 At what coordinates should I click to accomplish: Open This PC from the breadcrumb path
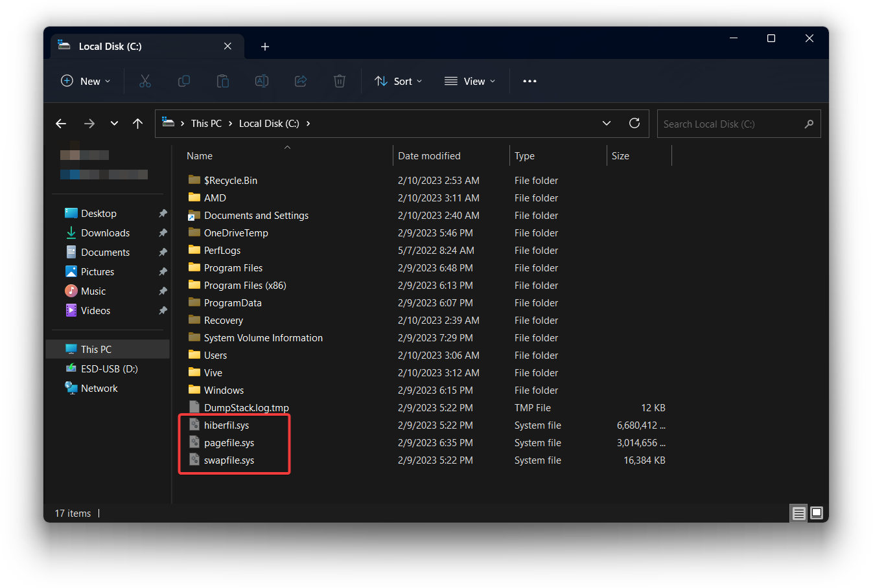[206, 123]
